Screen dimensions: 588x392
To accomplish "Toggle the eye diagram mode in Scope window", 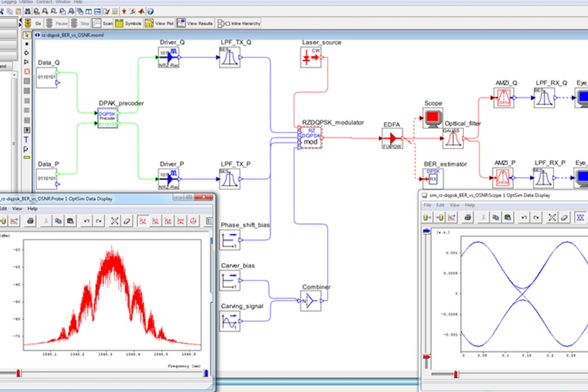I will pos(580,217).
